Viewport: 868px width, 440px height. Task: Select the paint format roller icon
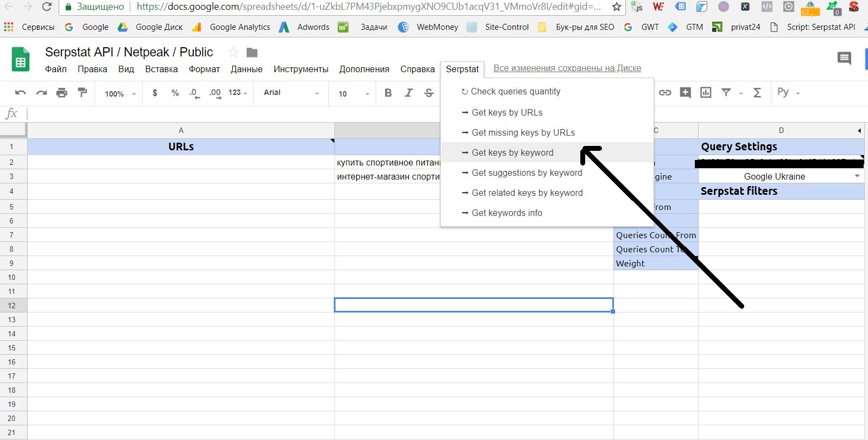83,93
